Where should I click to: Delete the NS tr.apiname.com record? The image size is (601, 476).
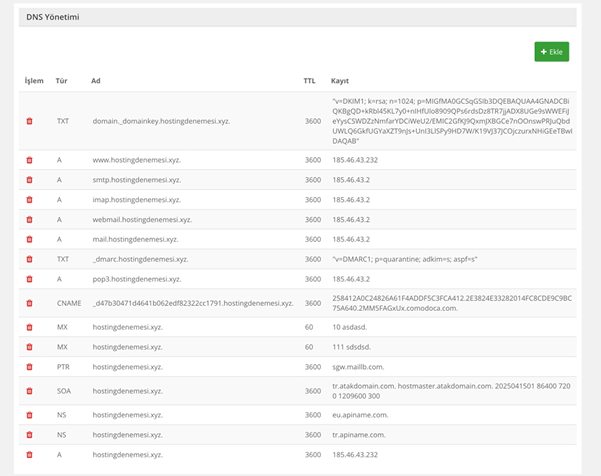29,435
